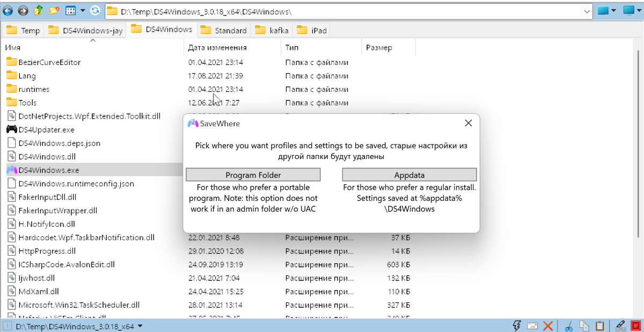Choose Appdata in SaveWhere dialog
The image size is (644, 332).
[409, 175]
